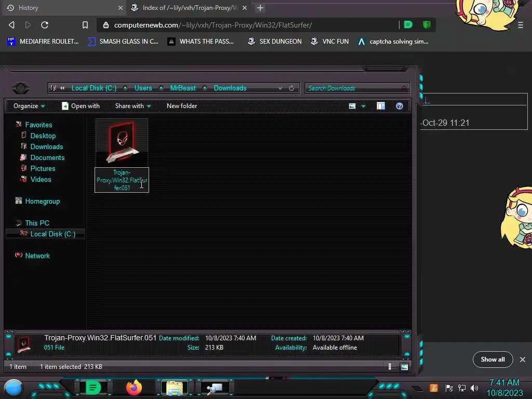Open the Start orb

click(x=14, y=388)
